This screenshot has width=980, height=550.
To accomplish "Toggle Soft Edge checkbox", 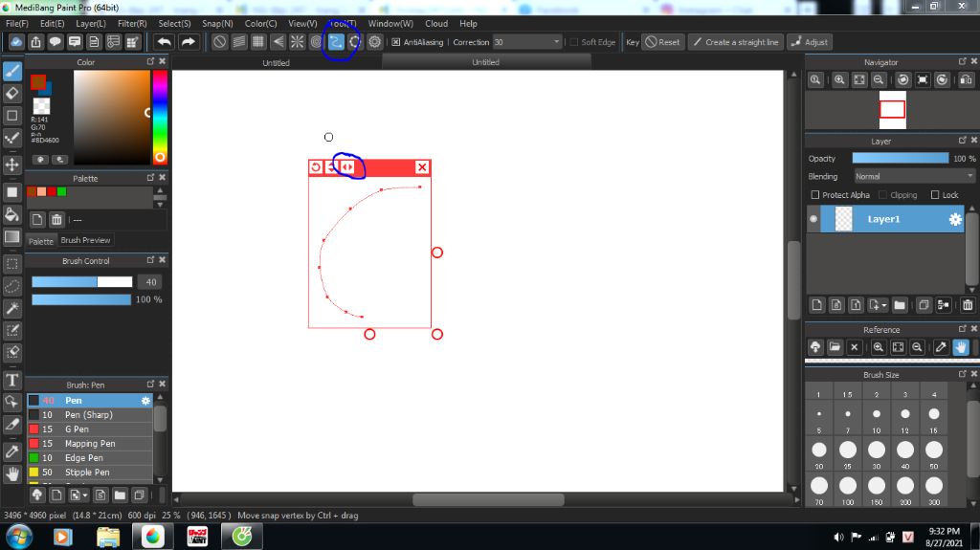I will point(574,42).
